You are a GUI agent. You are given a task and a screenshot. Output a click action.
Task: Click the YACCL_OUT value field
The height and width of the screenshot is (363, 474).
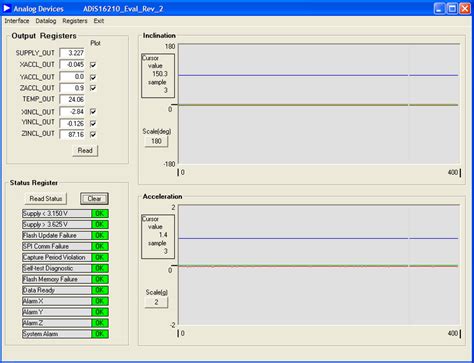(72, 77)
